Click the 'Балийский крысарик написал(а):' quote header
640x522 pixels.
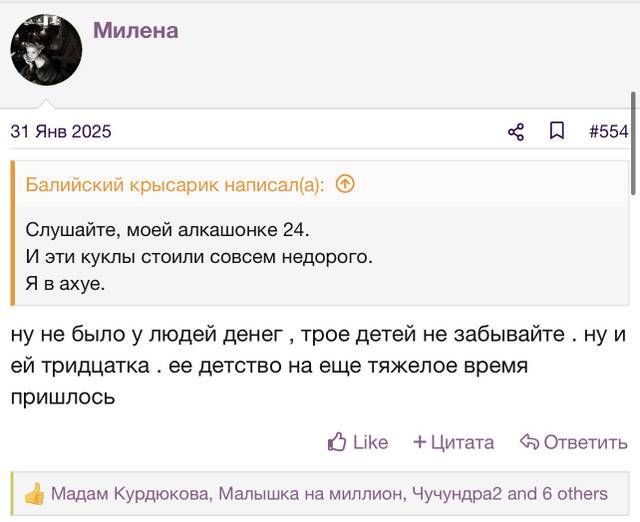[175, 185]
